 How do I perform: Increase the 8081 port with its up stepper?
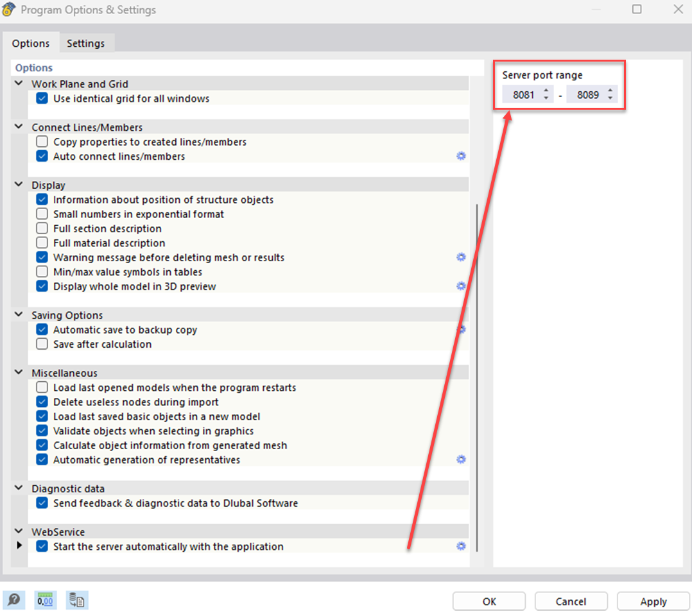click(x=546, y=90)
